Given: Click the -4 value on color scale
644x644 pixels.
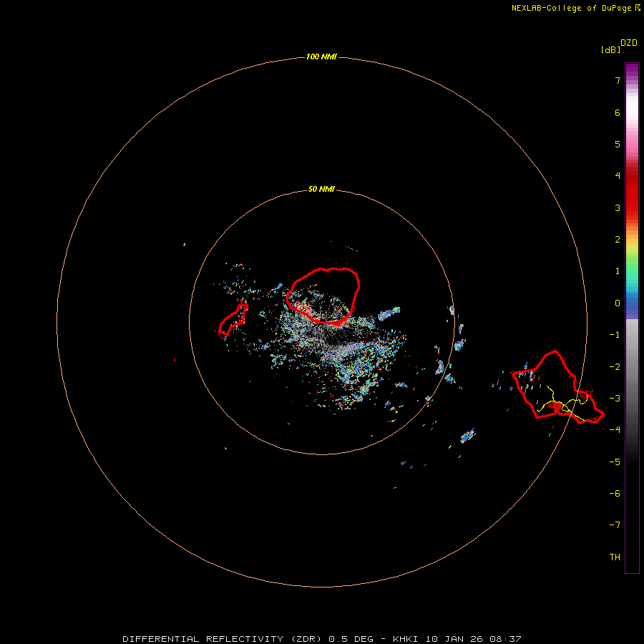Looking at the screenshot, I should point(615,429).
